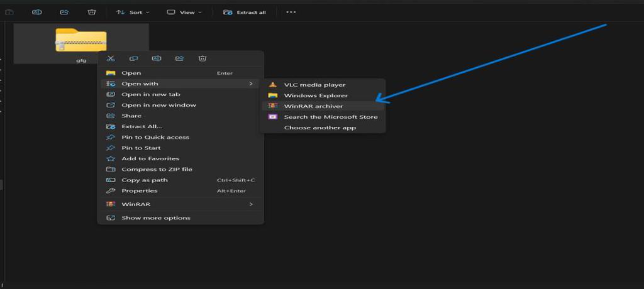
Task: Click the Copy icon in context menu
Action: point(133,58)
